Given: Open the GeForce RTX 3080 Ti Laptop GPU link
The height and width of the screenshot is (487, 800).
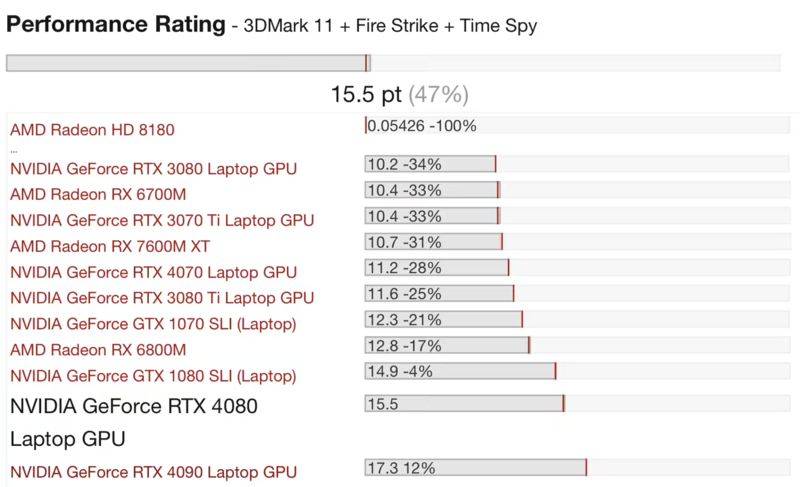Looking at the screenshot, I should [162, 298].
